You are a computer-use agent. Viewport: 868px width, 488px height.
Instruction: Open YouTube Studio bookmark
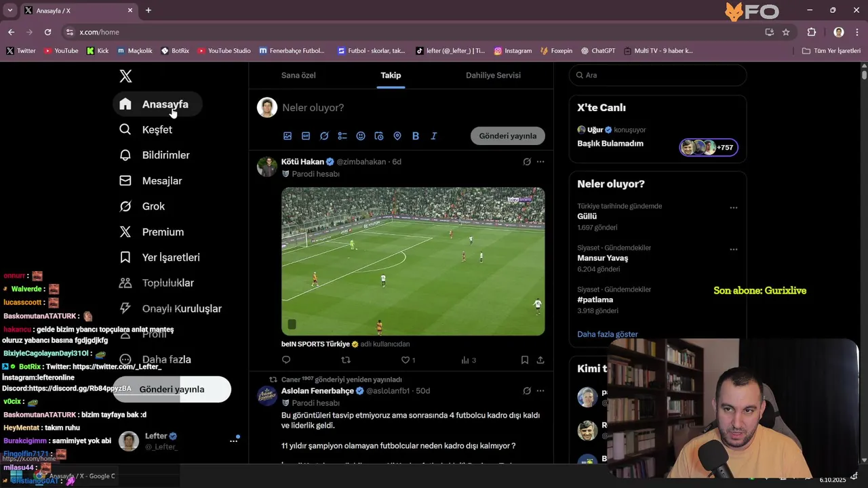pos(224,51)
